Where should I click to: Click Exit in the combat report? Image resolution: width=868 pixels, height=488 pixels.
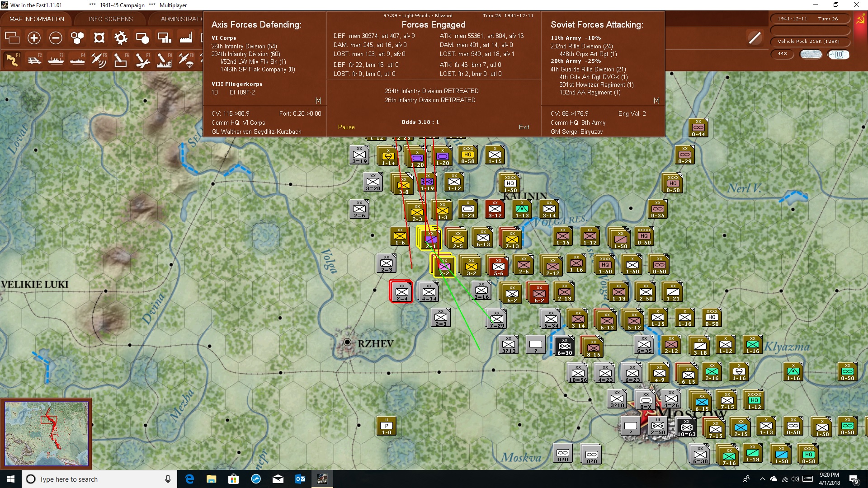524,127
